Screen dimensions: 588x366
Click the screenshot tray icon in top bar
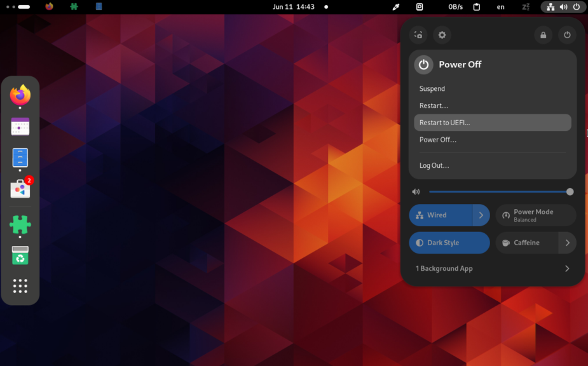(420, 7)
